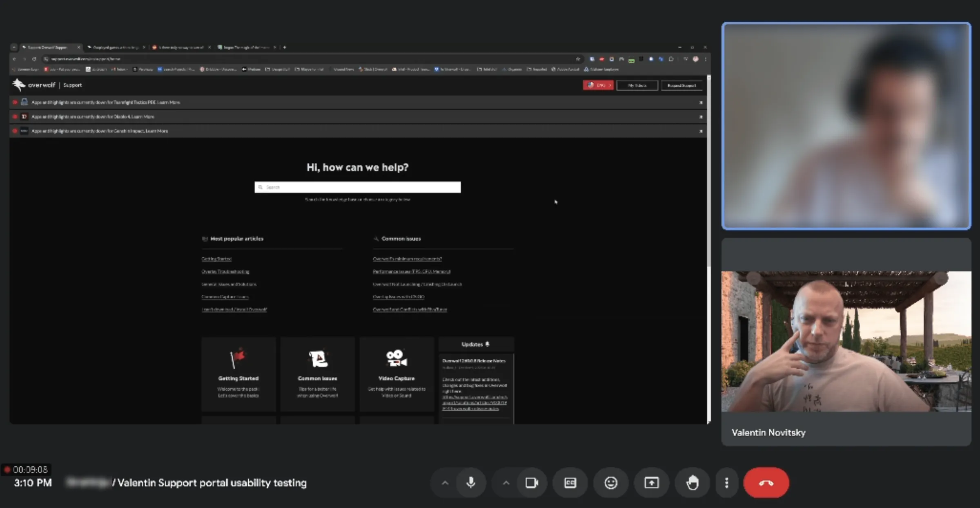The width and height of the screenshot is (980, 508).
Task: Open the browser extensions puzzle icon
Action: 671,59
